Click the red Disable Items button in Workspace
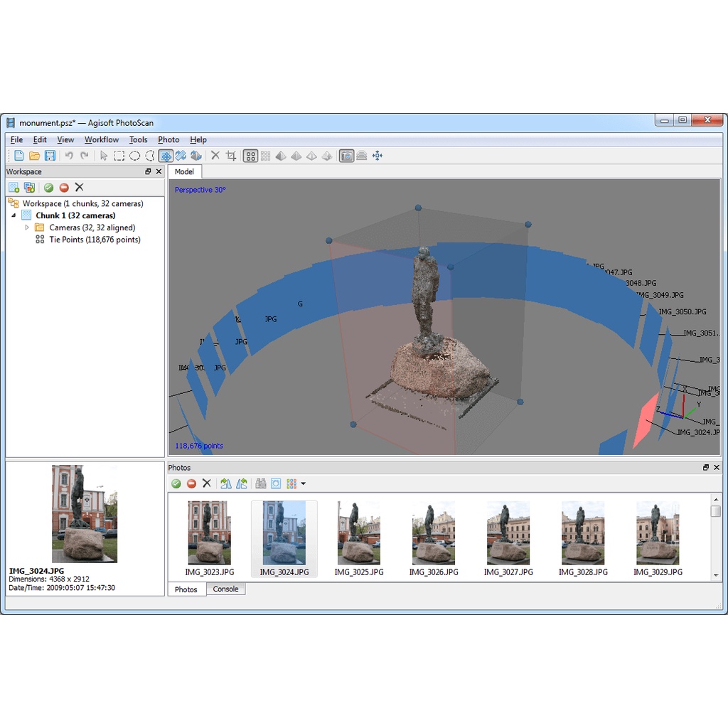The height and width of the screenshot is (728, 728). [x=64, y=188]
